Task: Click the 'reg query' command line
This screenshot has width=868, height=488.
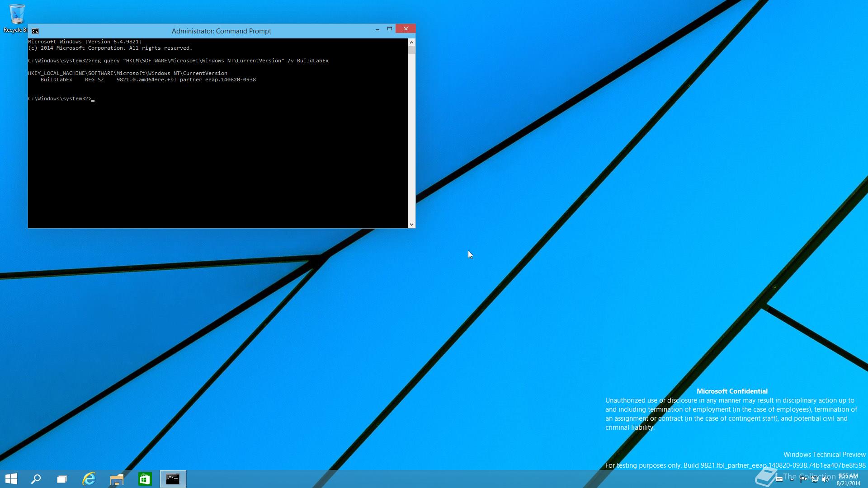Action: pyautogui.click(x=178, y=61)
